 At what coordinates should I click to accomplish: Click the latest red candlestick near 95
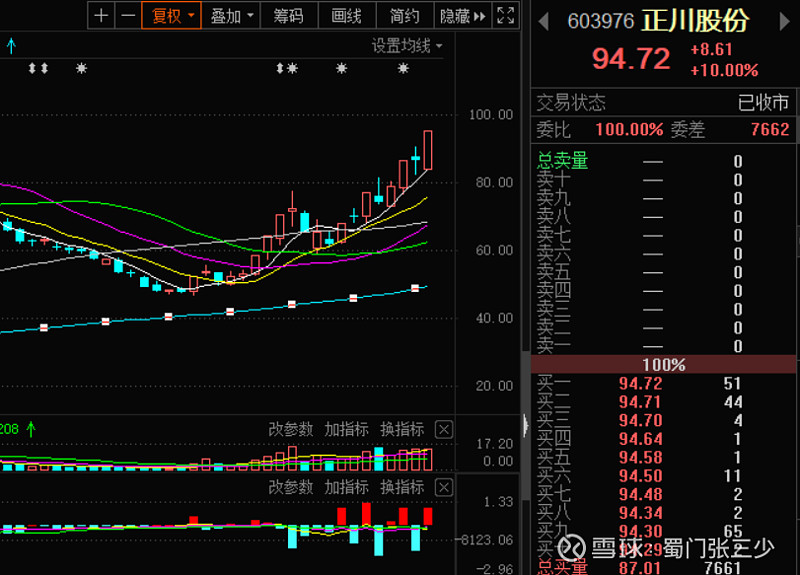click(428, 150)
